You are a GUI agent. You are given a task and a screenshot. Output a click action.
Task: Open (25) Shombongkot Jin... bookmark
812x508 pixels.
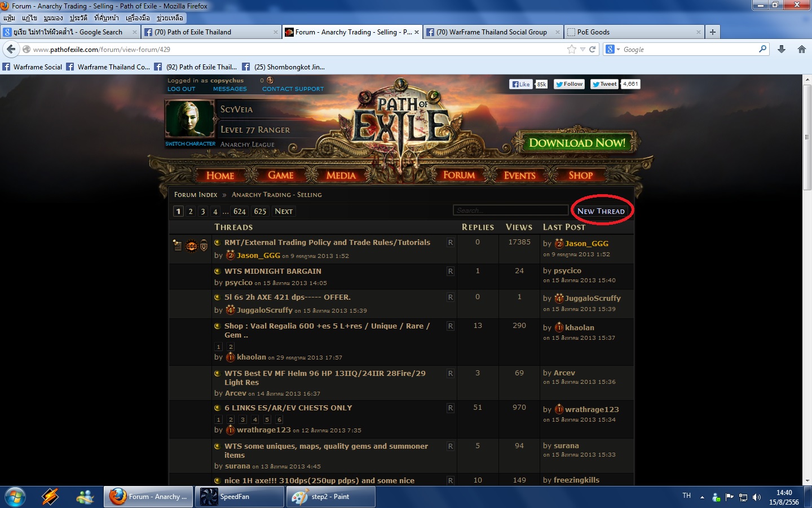[284, 67]
